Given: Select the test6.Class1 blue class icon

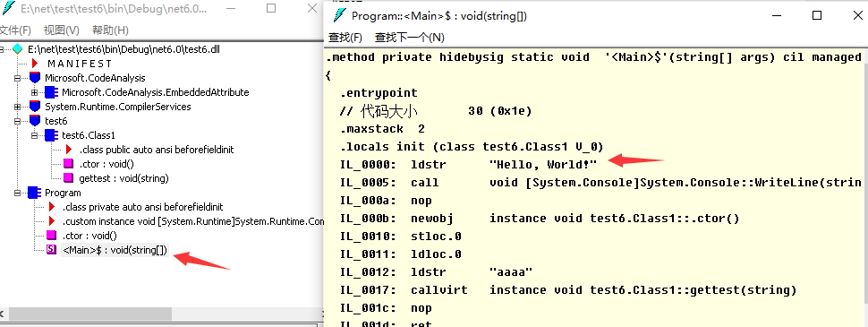Looking at the screenshot, I should point(51,135).
